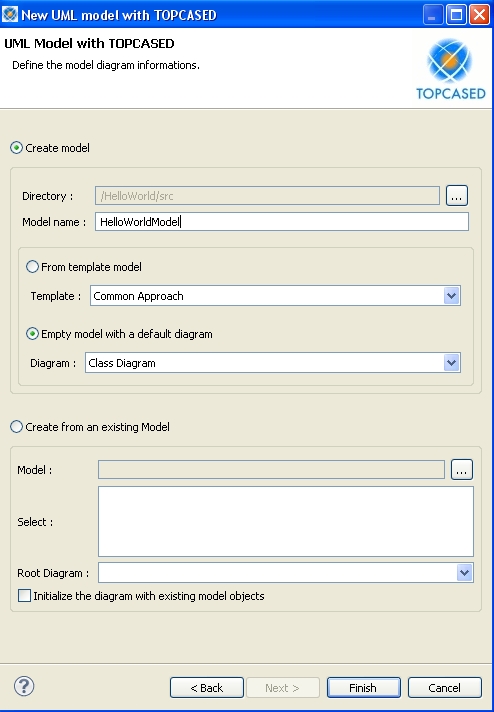Click the TOPCASED logo image
The height and width of the screenshot is (712, 494).
point(450,69)
